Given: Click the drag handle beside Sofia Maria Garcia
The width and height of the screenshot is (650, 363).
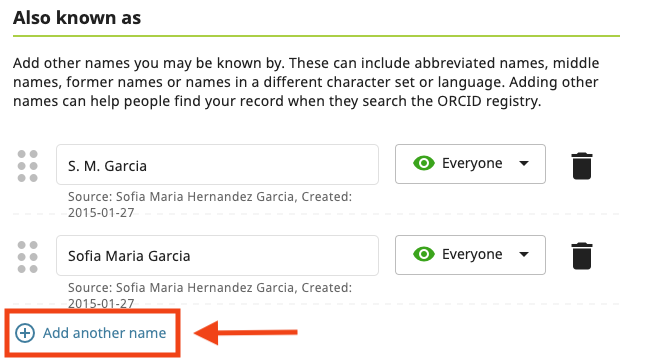Looking at the screenshot, I should click(28, 257).
